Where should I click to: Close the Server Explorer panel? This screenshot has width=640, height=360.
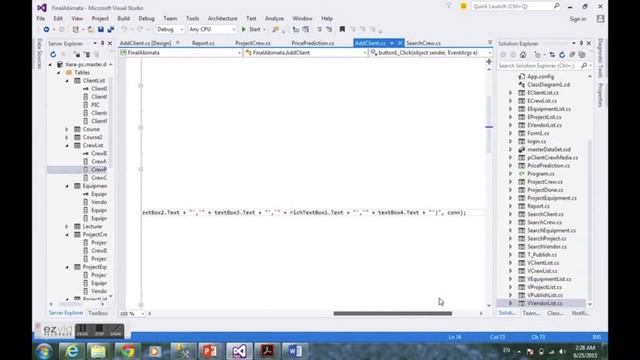click(110, 43)
